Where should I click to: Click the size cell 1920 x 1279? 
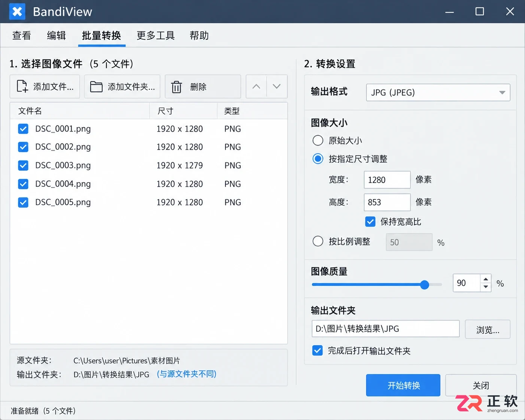point(180,165)
